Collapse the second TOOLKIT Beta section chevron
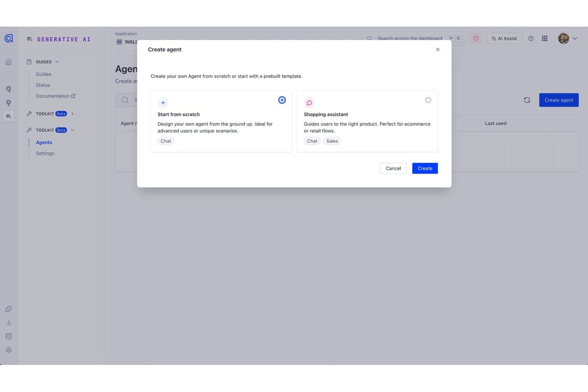Screen dimensions: 588x392 click(x=72, y=130)
